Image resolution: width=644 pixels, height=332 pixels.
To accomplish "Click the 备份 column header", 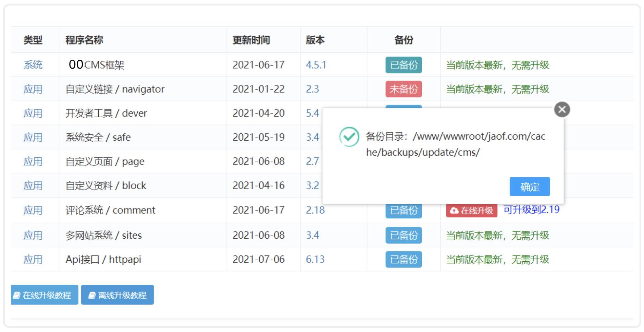I will (404, 40).
